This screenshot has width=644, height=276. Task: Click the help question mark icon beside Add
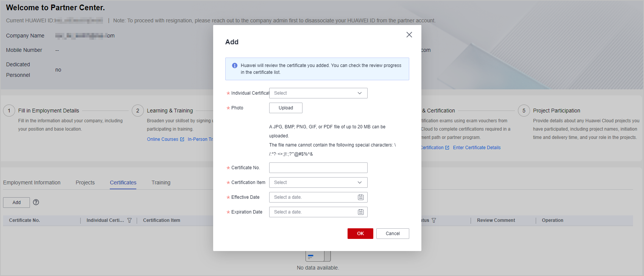point(36,202)
